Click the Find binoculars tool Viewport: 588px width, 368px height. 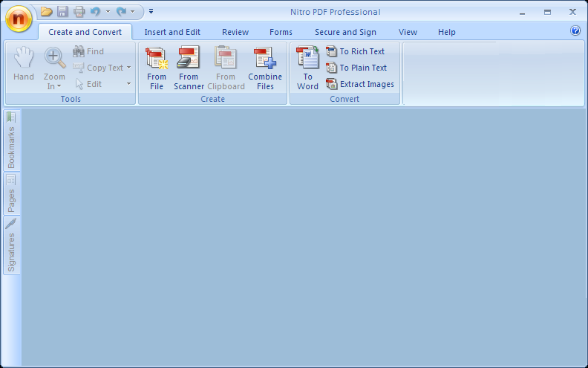pyautogui.click(x=88, y=51)
